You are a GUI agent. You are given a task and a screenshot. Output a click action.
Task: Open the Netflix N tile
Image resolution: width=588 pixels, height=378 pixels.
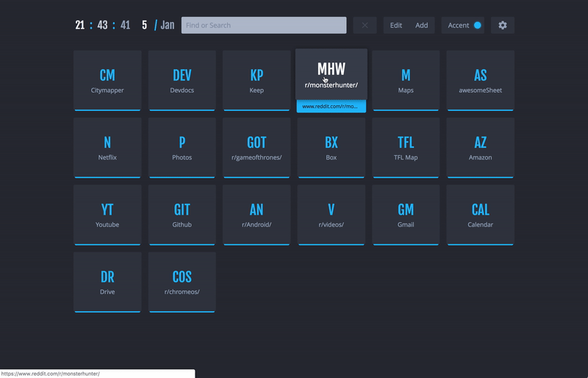107,148
